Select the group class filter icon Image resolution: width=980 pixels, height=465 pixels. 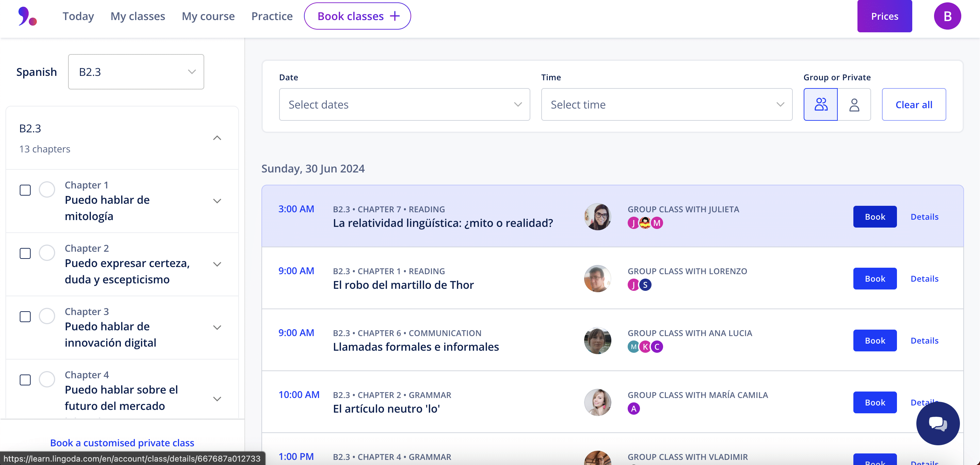(x=820, y=104)
